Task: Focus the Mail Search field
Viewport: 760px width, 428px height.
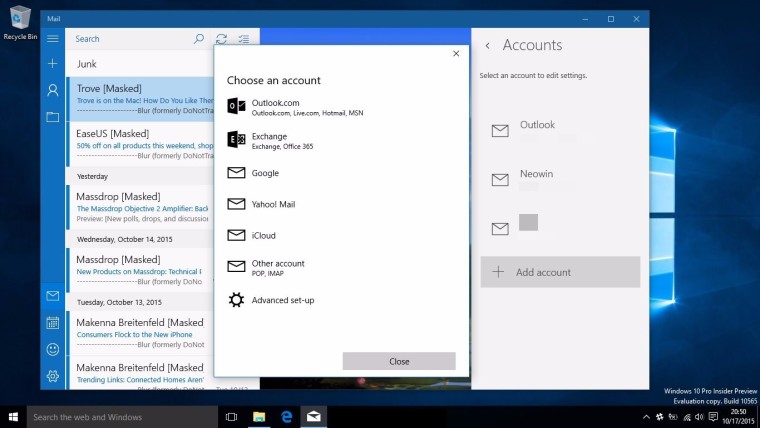Action: click(x=128, y=39)
